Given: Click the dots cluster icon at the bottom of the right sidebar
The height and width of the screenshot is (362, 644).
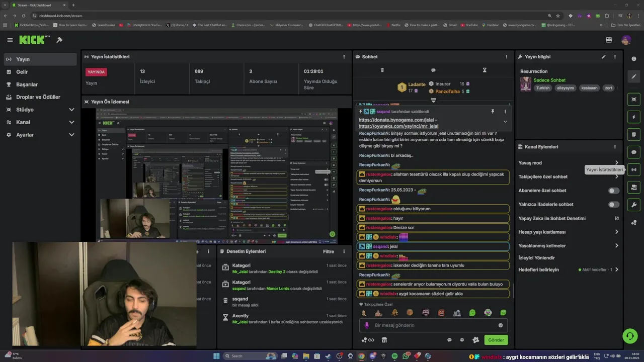Looking at the screenshot, I should [x=634, y=222].
